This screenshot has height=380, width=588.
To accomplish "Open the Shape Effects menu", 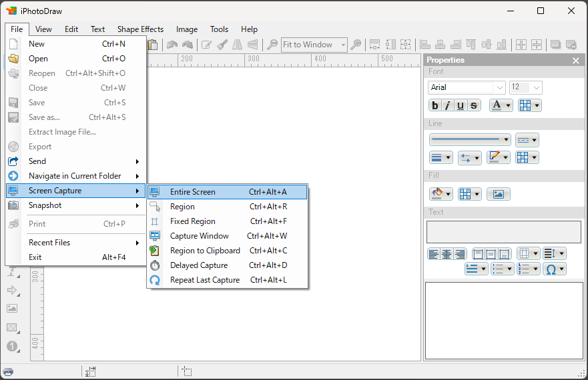I will 140,29.
